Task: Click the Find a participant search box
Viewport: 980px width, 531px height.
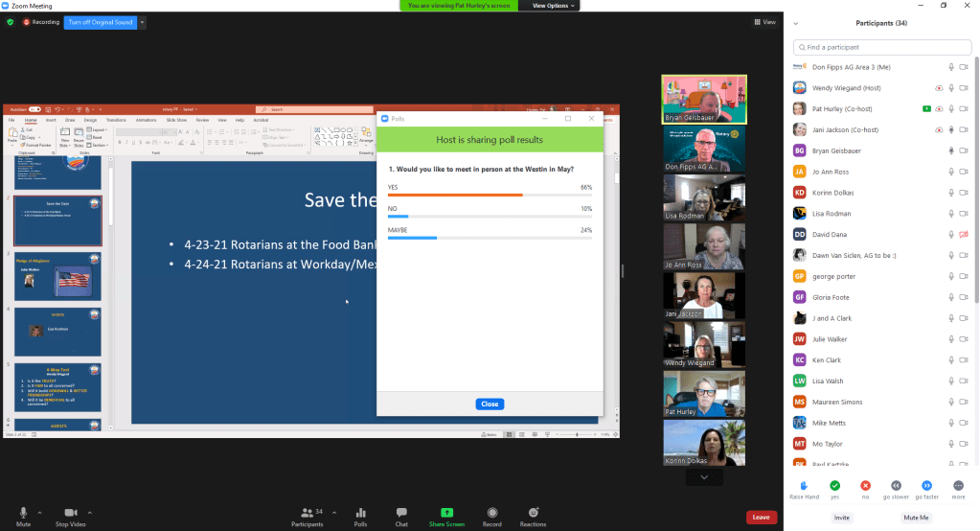Action: 881,47
